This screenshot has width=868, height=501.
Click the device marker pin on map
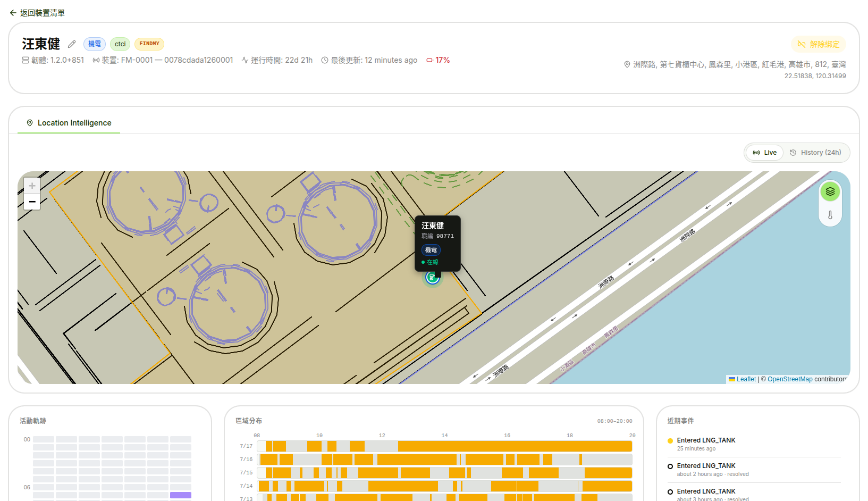click(432, 278)
